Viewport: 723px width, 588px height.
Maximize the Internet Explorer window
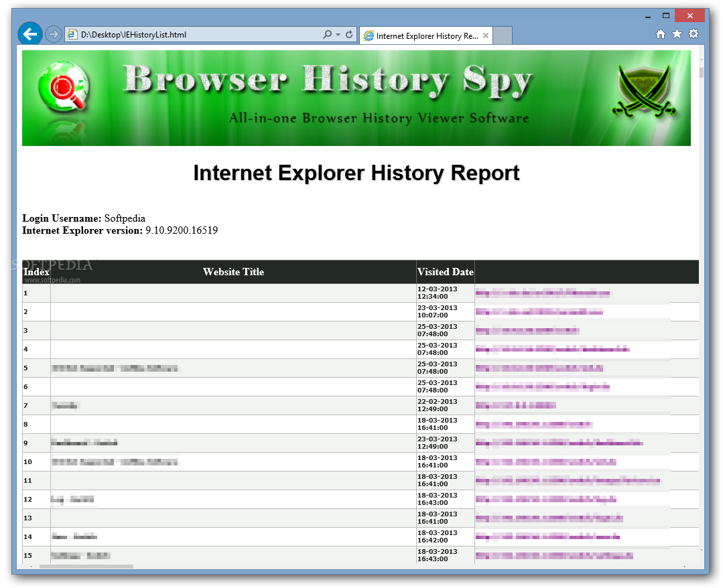(666, 15)
